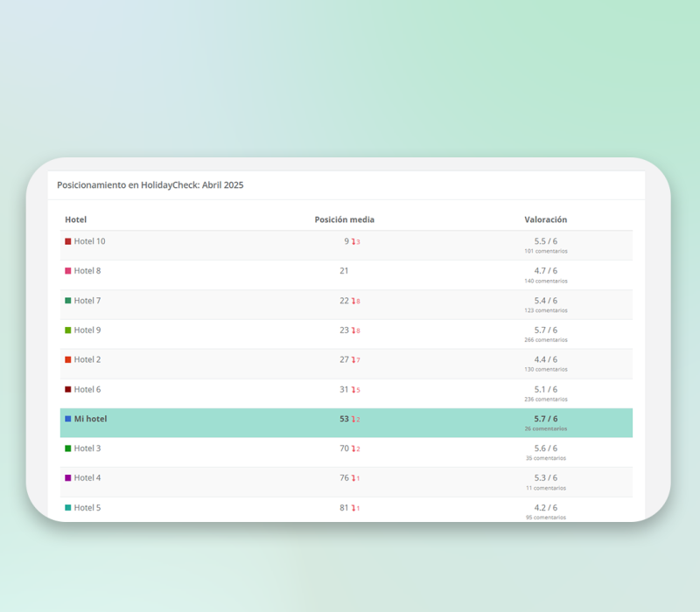
Task: Click the 101 comentarios label
Action: click(x=545, y=251)
